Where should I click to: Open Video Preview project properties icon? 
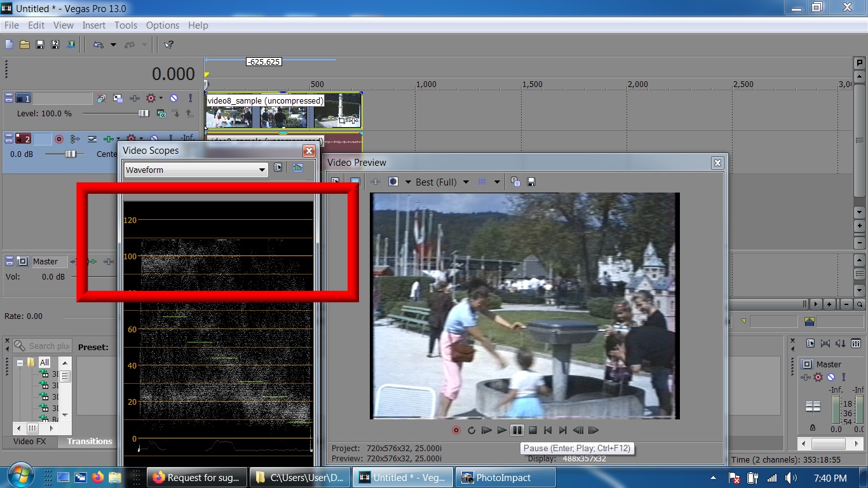(334, 182)
